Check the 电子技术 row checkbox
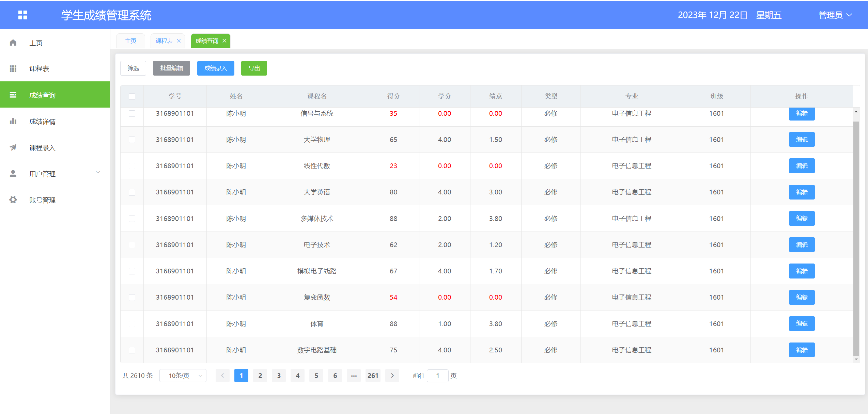 point(132,245)
